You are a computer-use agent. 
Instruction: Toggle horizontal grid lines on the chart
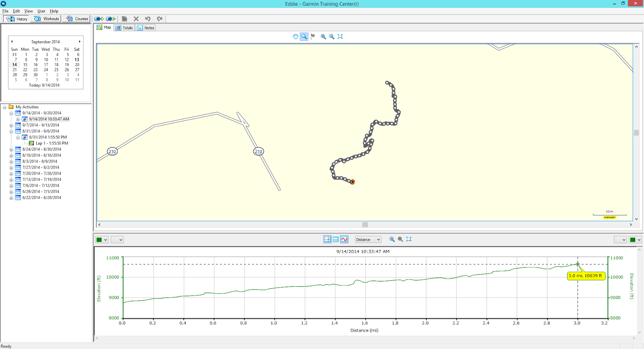[x=336, y=239]
